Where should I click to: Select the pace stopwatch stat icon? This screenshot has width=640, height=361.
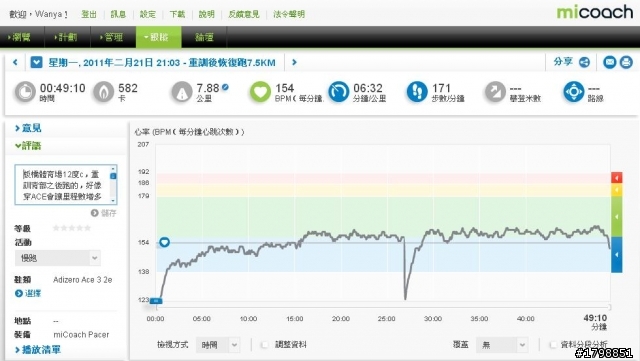[x=339, y=92]
